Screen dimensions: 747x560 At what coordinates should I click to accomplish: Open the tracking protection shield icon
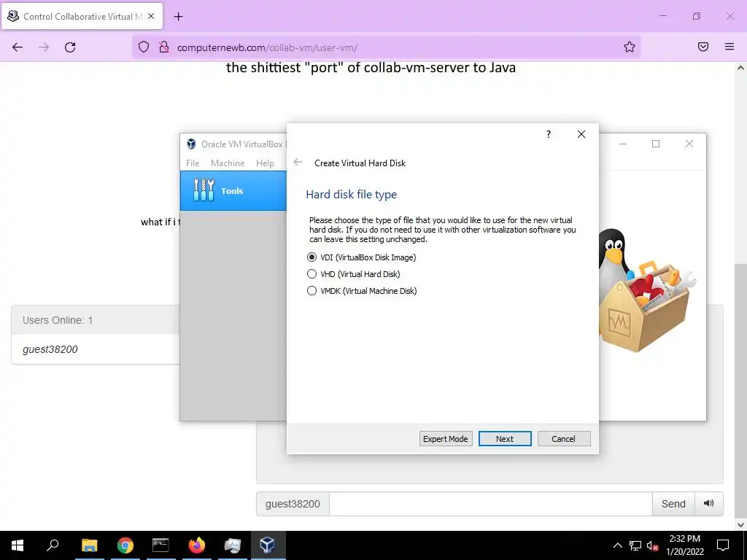[x=144, y=47]
